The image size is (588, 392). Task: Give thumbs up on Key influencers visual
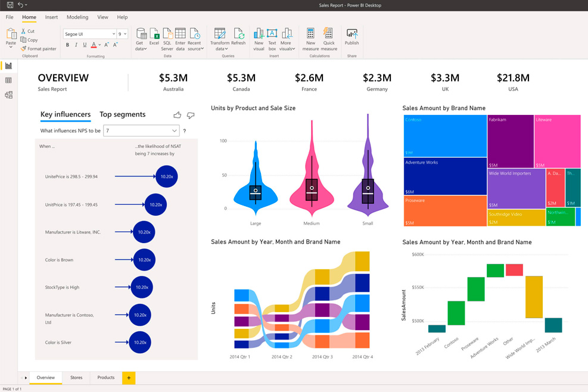point(177,114)
